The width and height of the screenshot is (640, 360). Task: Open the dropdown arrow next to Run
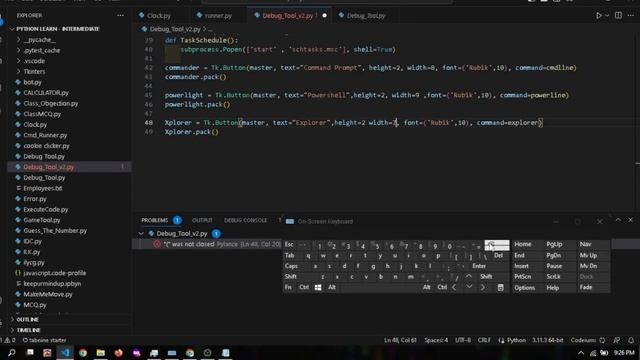click(x=607, y=16)
